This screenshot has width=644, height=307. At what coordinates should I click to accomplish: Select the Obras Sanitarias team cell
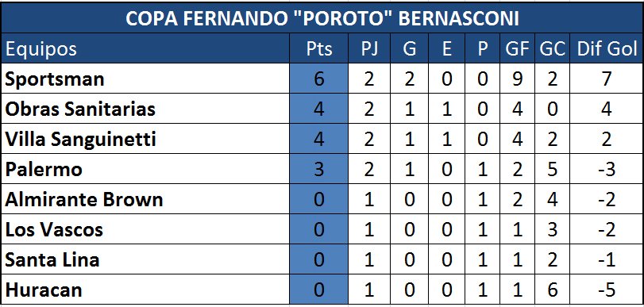click(x=145, y=109)
